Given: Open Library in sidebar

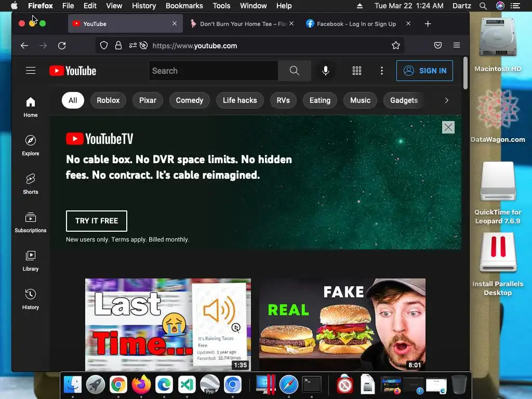Looking at the screenshot, I should click(31, 261).
